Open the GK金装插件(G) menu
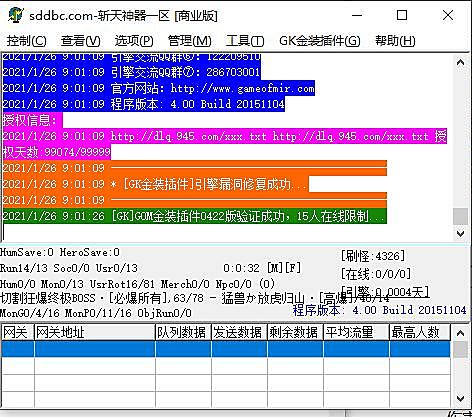This screenshot has width=472, height=417. [320, 41]
